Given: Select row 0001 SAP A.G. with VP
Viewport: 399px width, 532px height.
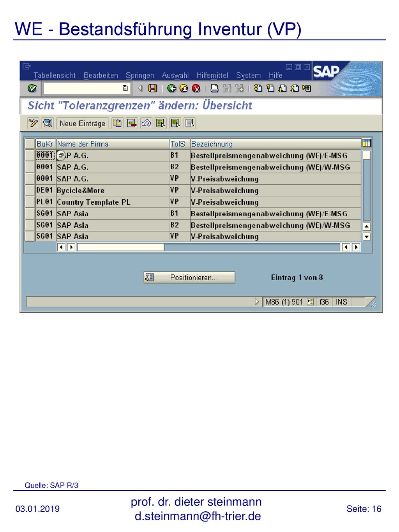Looking at the screenshot, I should point(30,179).
